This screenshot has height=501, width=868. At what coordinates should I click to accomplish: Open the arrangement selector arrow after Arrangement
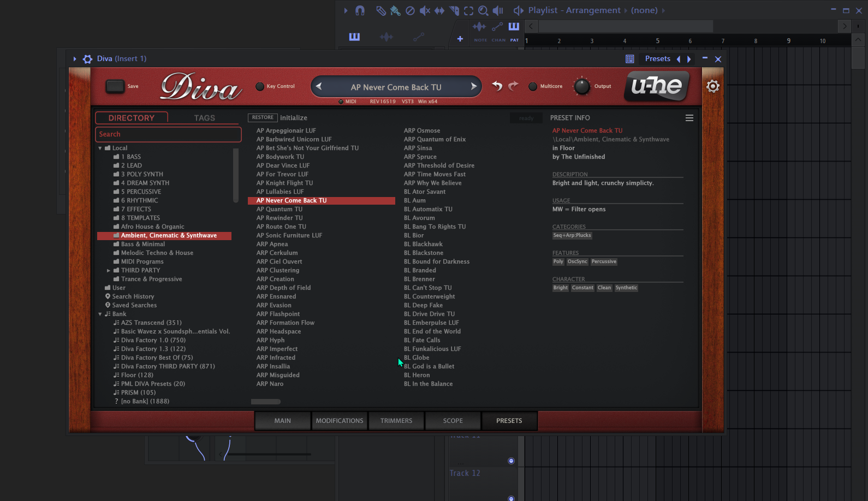point(626,10)
